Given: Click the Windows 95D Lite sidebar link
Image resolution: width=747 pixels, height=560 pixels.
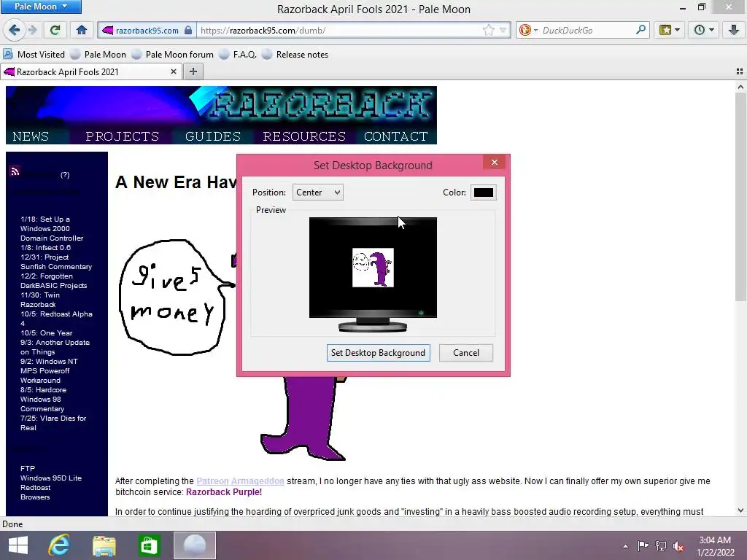Looking at the screenshot, I should (51, 478).
